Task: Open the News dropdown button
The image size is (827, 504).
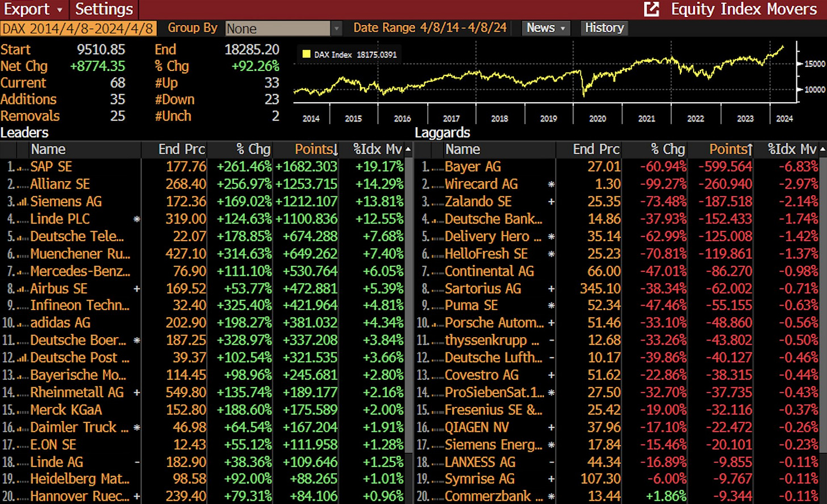Action: point(546,28)
